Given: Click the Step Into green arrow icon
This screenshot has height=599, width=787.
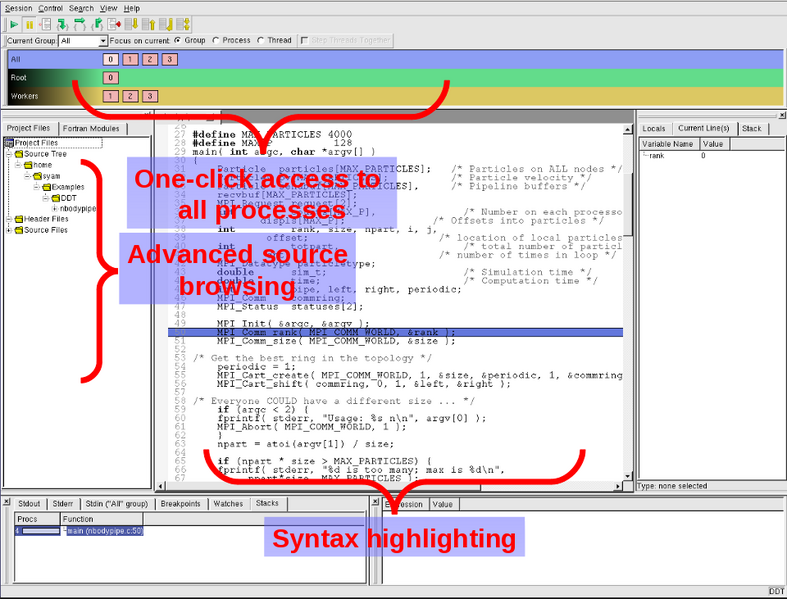Looking at the screenshot, I should coord(62,24).
